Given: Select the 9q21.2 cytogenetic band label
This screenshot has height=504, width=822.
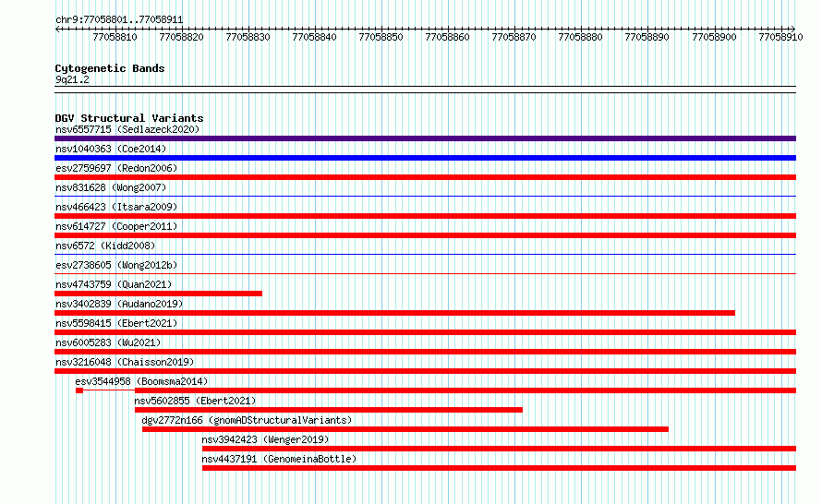Looking at the screenshot, I should [72, 79].
